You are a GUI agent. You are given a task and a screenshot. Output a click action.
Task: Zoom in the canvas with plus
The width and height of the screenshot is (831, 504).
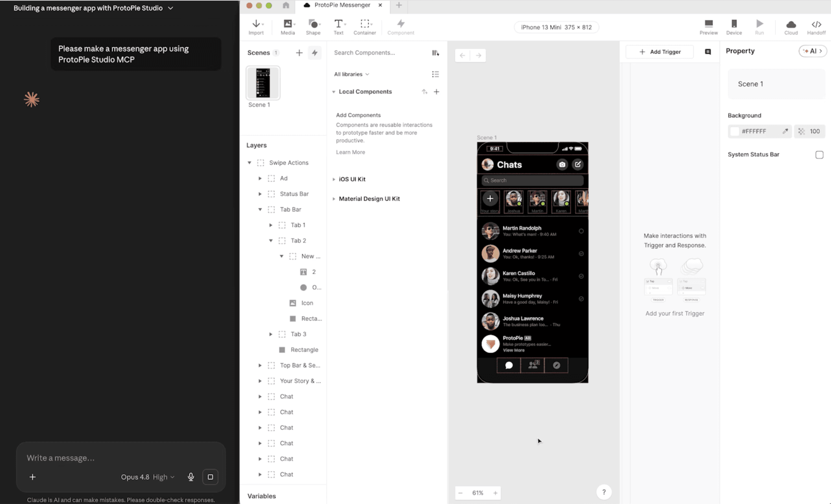tap(495, 493)
